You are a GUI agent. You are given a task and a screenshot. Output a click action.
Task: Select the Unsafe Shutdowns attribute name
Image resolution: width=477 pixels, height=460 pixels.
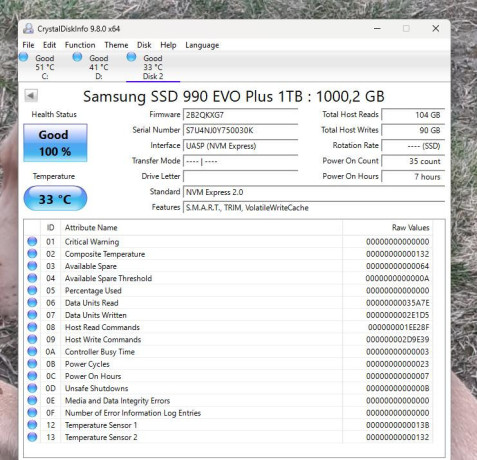96,388
